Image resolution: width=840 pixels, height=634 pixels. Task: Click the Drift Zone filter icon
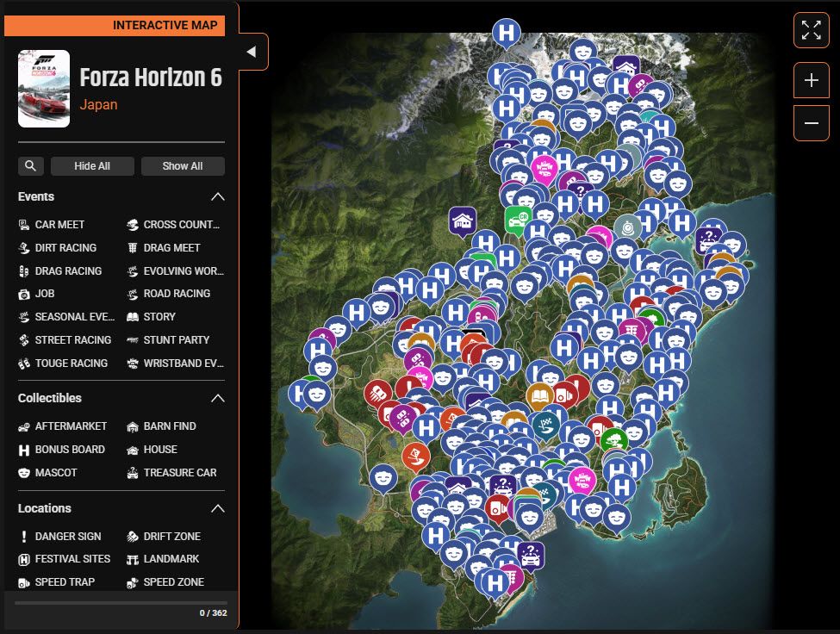(x=133, y=537)
